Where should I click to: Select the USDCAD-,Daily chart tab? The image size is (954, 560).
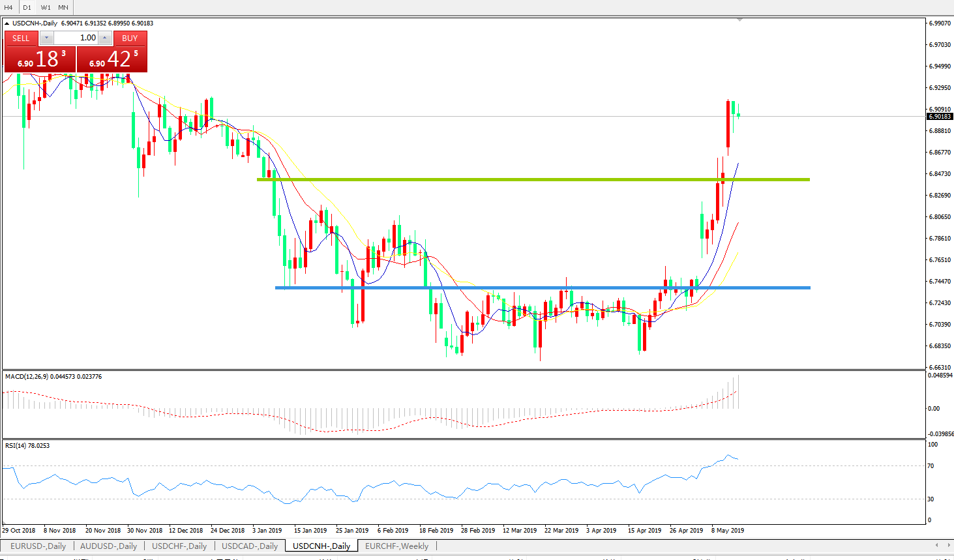pos(250,546)
